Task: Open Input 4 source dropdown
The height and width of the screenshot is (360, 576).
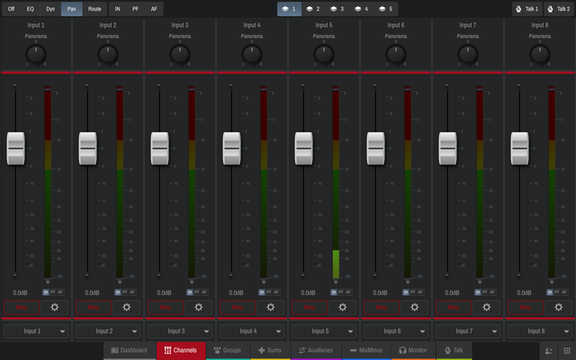Action: [252, 331]
